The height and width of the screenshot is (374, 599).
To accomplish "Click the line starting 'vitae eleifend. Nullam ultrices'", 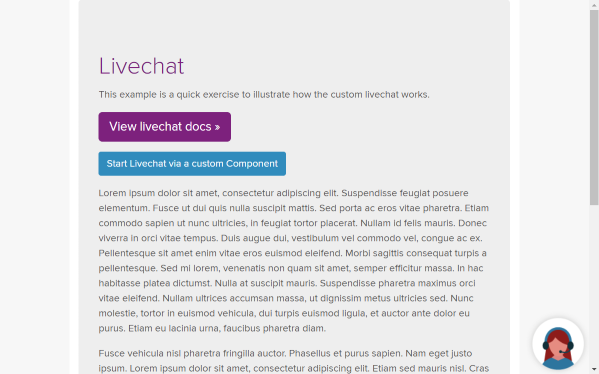I will [286, 298].
